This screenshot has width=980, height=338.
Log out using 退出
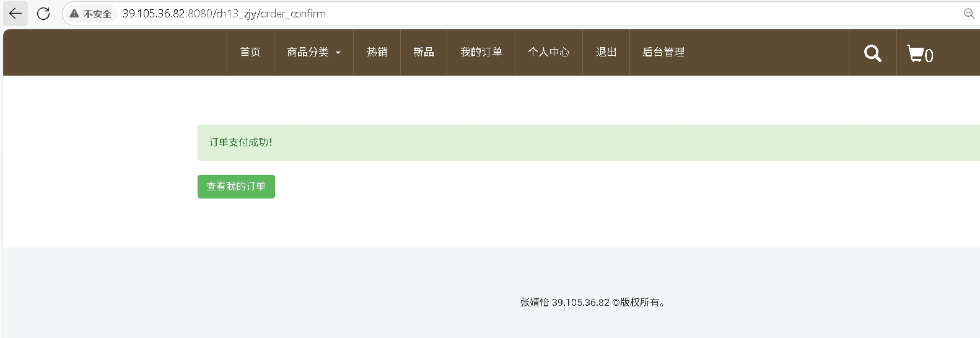click(606, 52)
